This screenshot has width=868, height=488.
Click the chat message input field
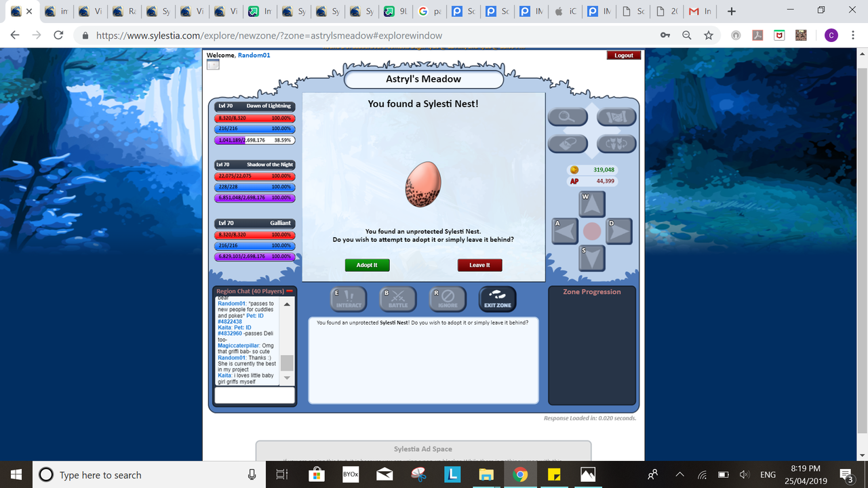pos(254,395)
